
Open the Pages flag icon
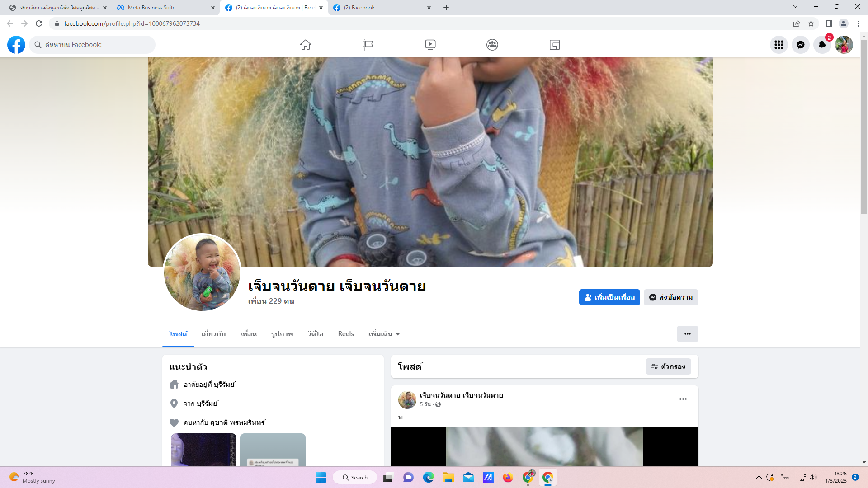pos(368,45)
